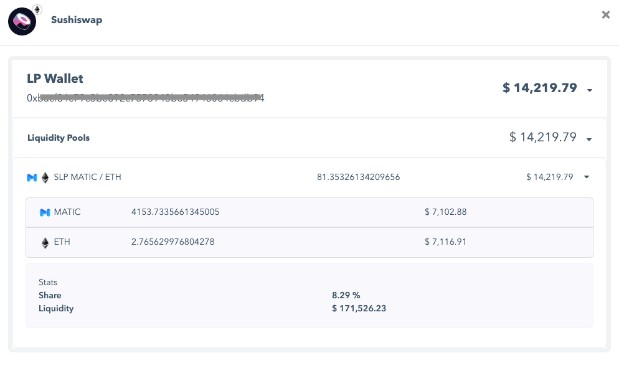Click the small Ethereum badge on the Sushiswap logo
The image size is (619, 368).
37,9
